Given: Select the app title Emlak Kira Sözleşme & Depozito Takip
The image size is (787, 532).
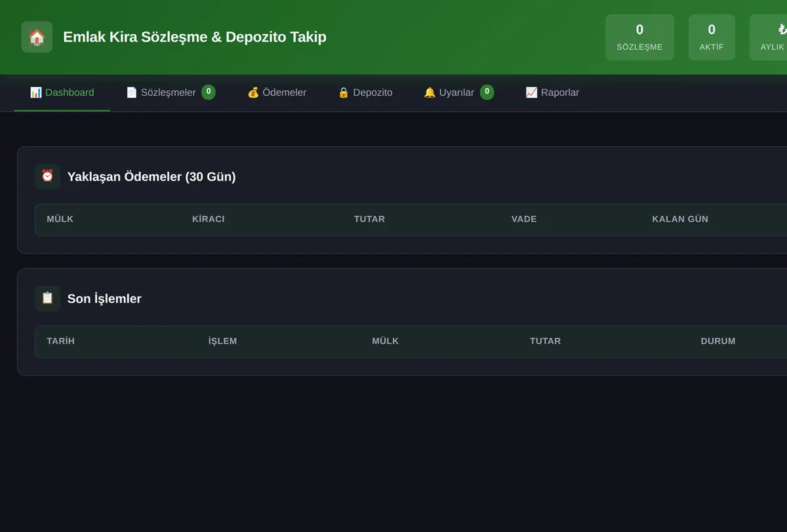Looking at the screenshot, I should click(195, 37).
